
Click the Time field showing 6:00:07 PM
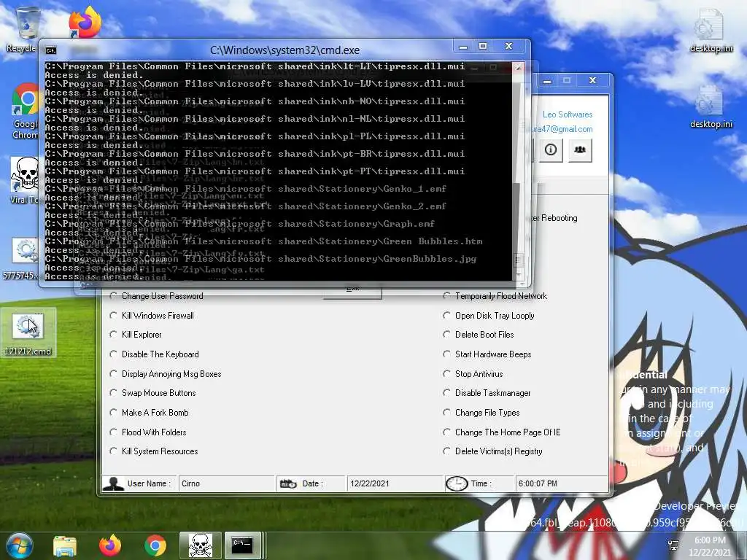[561, 483]
